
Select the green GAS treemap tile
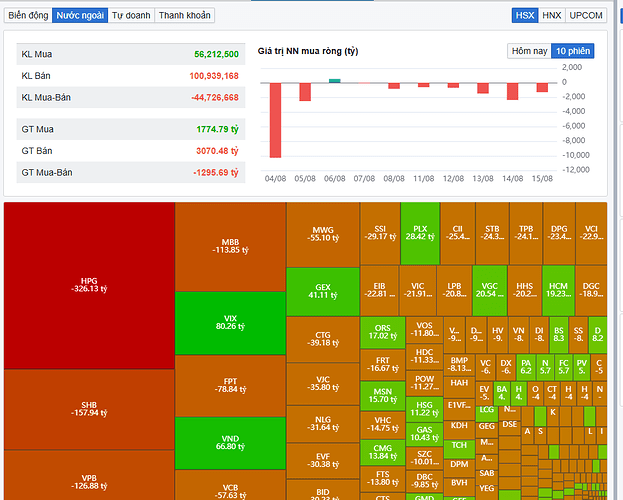pos(424,434)
